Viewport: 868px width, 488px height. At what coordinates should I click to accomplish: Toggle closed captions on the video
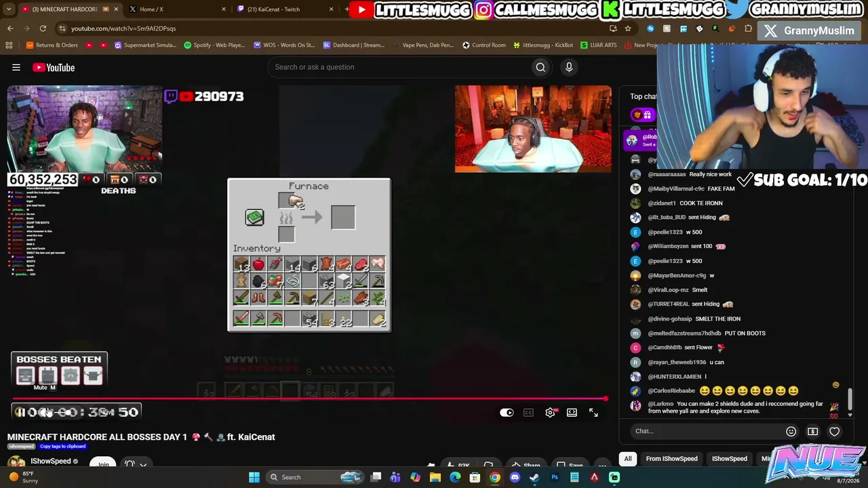(528, 412)
